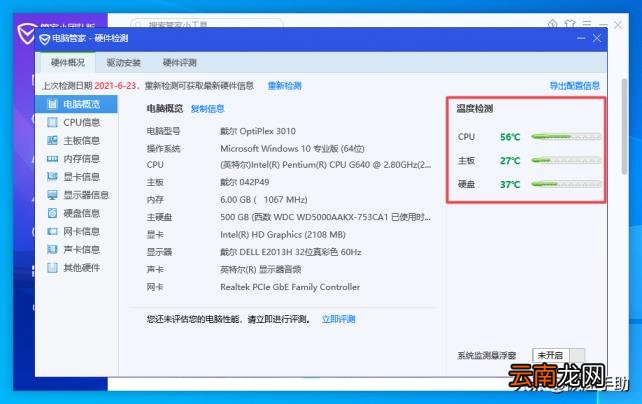Click the 导出配置信息 link

(574, 86)
